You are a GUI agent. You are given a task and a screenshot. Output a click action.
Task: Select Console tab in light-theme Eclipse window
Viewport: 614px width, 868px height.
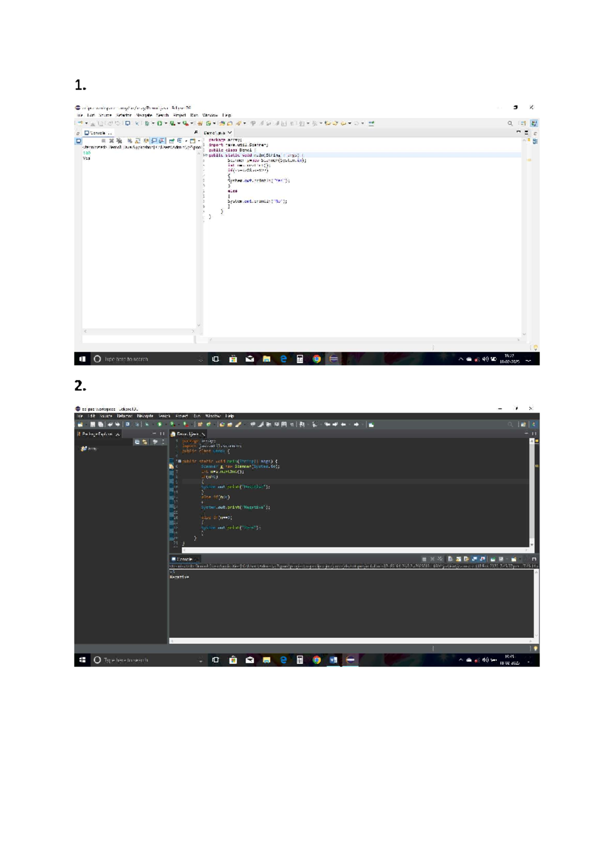point(97,133)
